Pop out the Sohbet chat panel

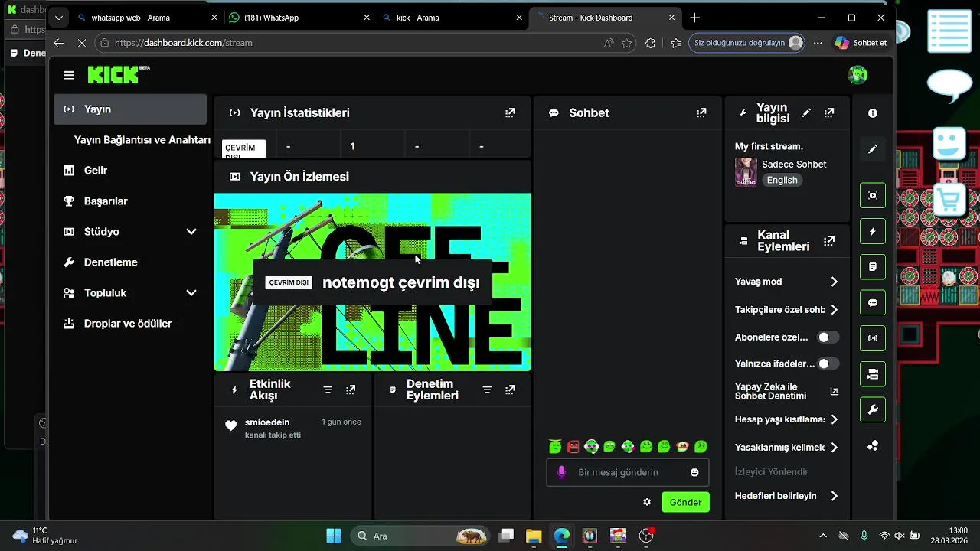(701, 112)
